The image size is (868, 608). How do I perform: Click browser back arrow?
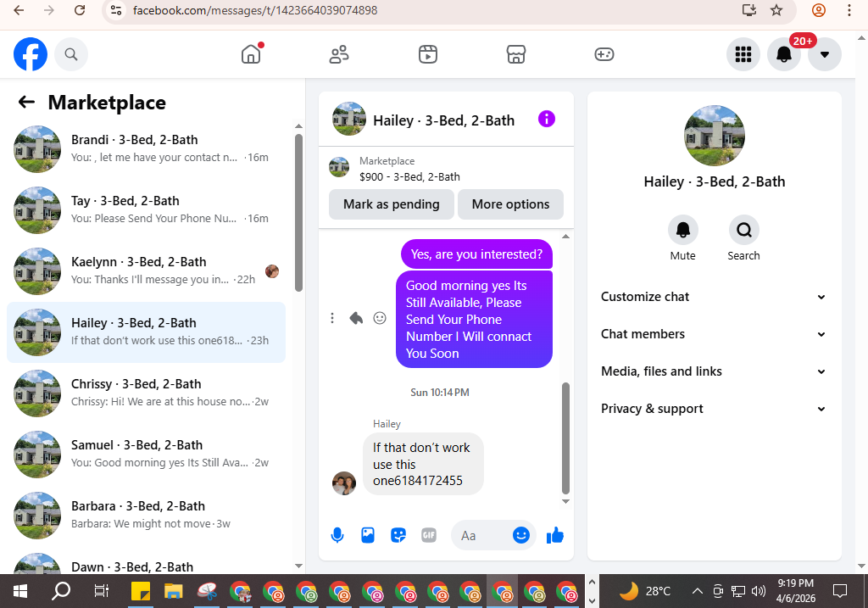[x=19, y=10]
